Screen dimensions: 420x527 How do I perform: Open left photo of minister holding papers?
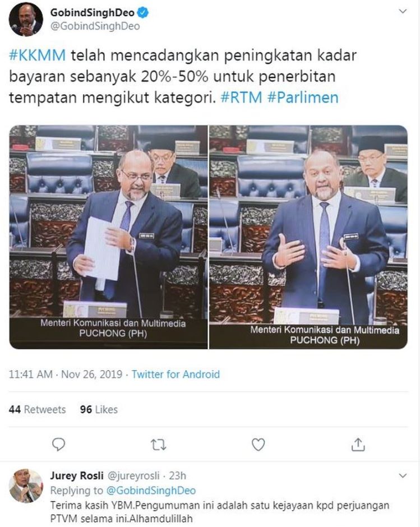[108, 237]
